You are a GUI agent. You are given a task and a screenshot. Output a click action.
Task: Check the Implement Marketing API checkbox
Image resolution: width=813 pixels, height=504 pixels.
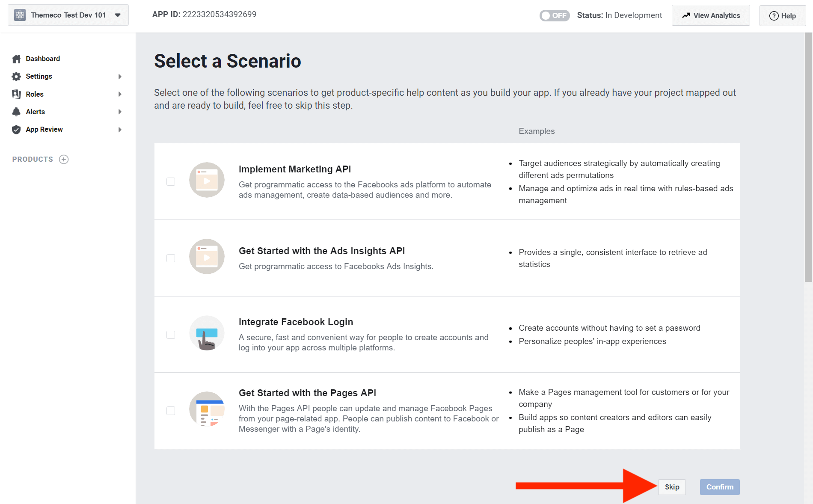pos(171,181)
